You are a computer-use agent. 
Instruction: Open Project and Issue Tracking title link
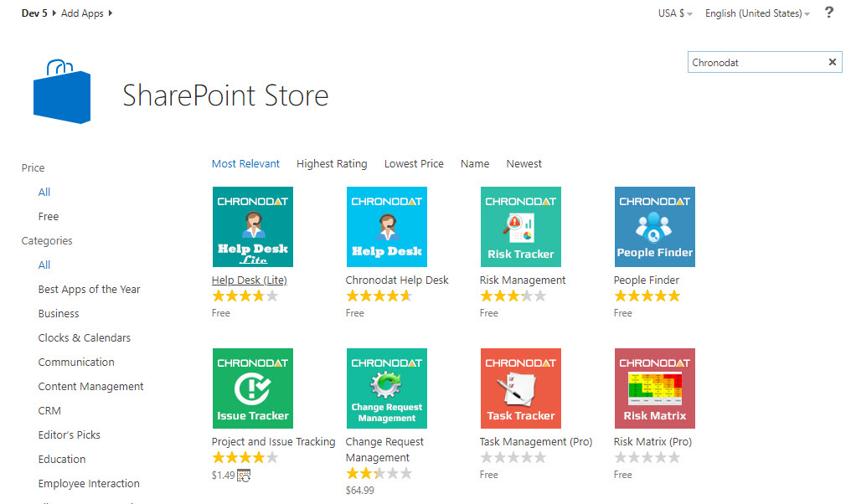[x=273, y=441]
